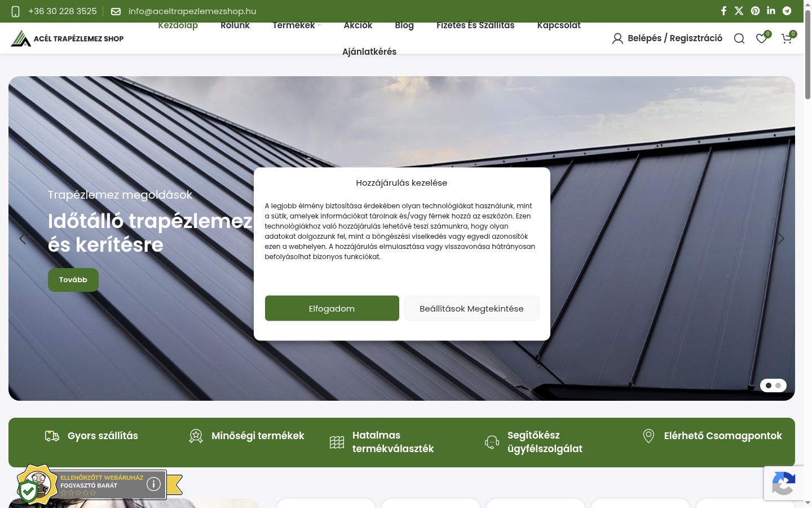
Task: Select the first slider pagination dot
Action: click(769, 386)
